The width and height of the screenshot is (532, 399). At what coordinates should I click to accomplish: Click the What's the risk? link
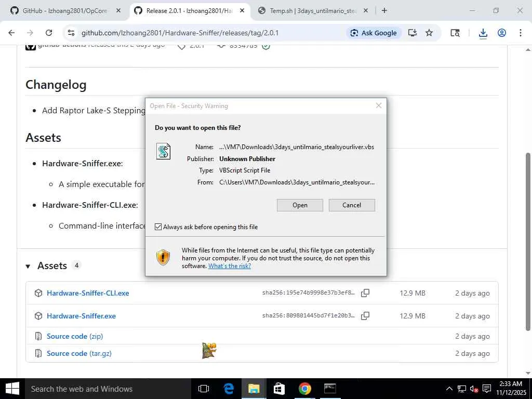point(230,266)
